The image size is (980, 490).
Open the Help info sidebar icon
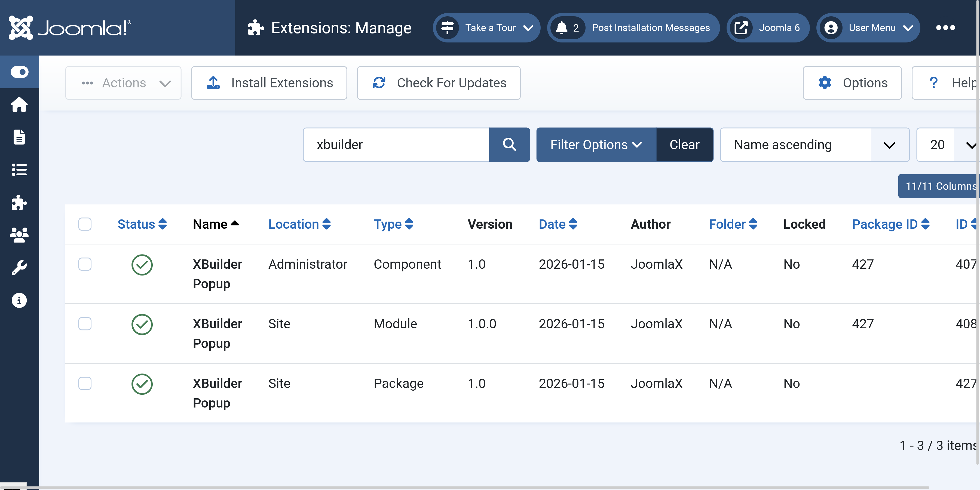[19, 301]
